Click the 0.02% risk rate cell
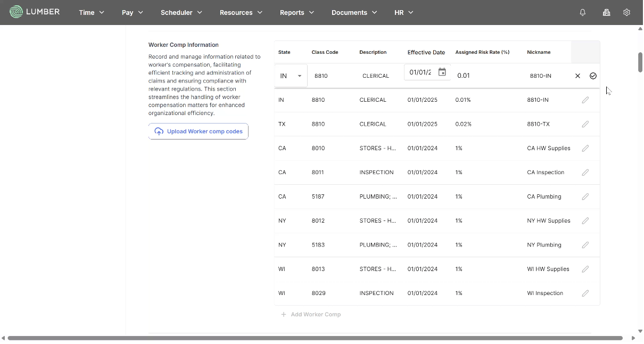This screenshot has height=344, width=644. coord(464,124)
